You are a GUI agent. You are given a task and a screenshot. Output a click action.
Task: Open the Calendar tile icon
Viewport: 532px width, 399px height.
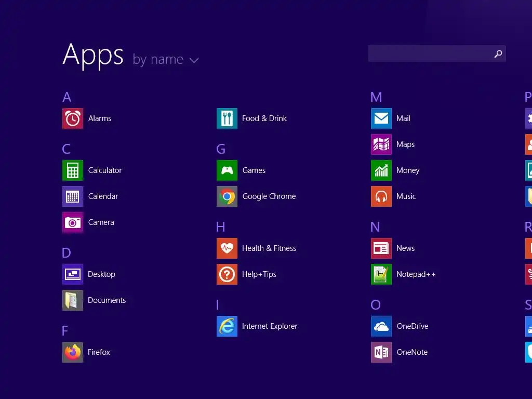[x=73, y=196]
